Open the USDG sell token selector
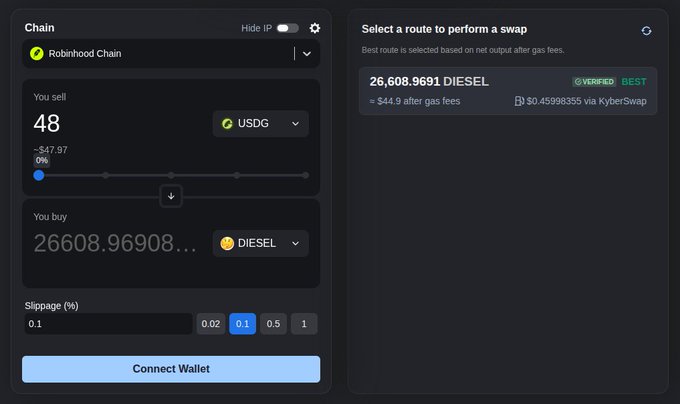680x404 pixels. tap(261, 124)
